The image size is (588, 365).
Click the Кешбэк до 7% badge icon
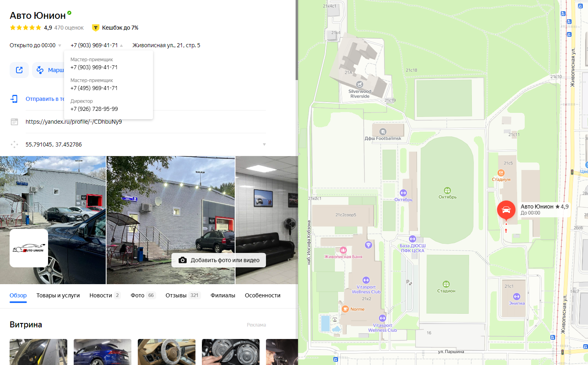(x=95, y=28)
